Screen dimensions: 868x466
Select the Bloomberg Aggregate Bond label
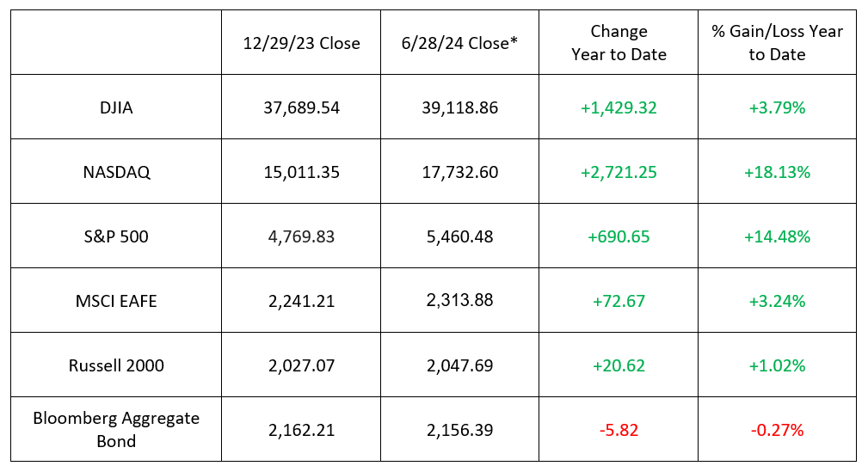(x=116, y=429)
